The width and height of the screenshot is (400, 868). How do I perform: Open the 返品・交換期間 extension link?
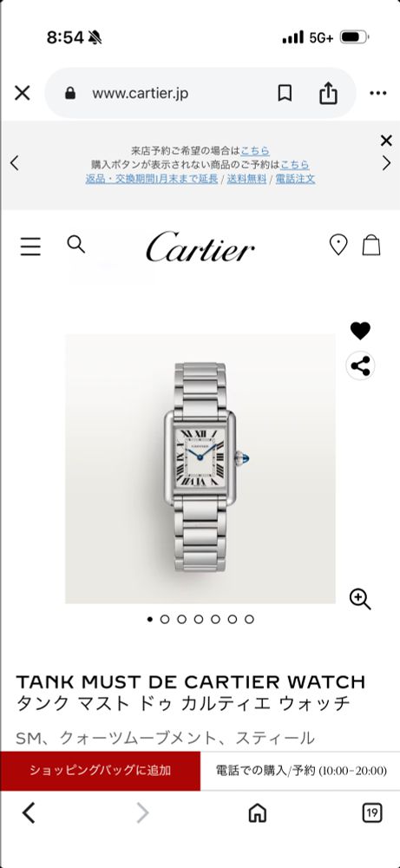click(x=152, y=179)
